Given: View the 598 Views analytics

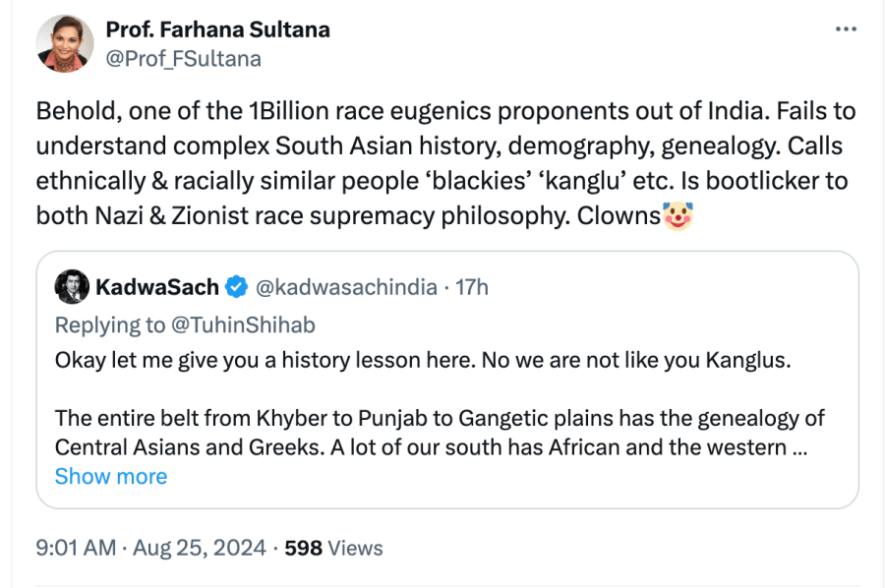Looking at the screenshot, I should pos(333,548).
